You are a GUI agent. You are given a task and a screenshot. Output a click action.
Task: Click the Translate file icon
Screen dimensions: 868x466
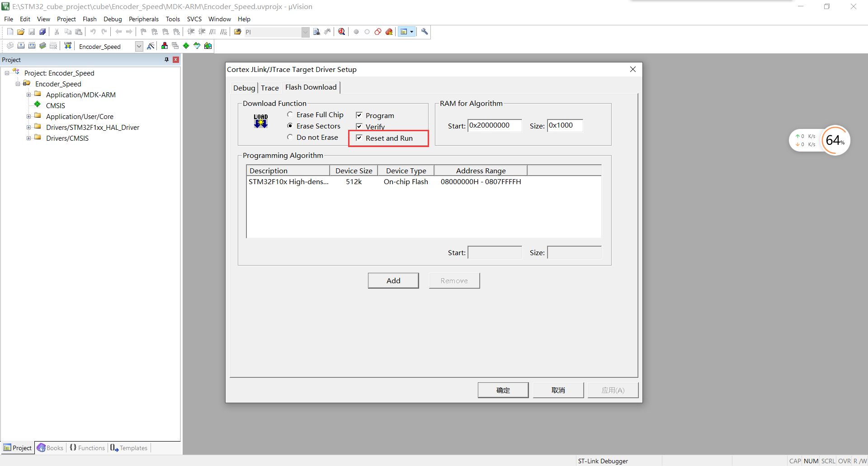coord(10,46)
